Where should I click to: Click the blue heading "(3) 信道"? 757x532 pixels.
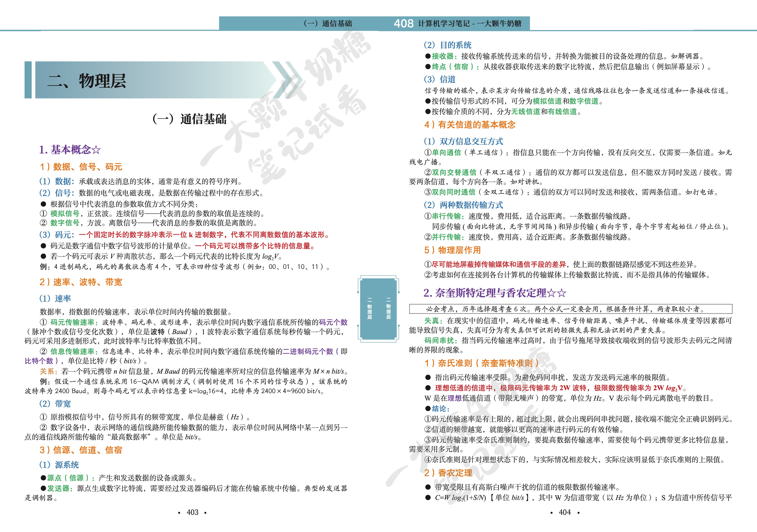point(440,80)
